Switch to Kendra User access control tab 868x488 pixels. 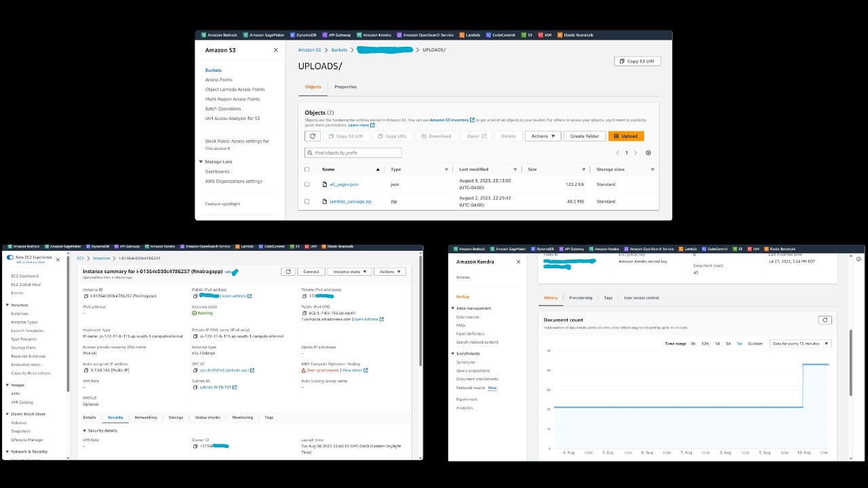(x=642, y=298)
